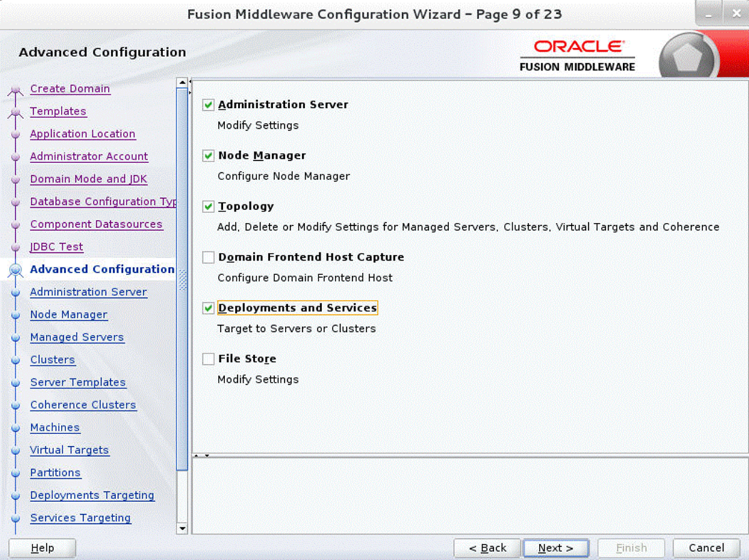The width and height of the screenshot is (749, 560).
Task: Enable the File Store checkbox
Action: (208, 359)
